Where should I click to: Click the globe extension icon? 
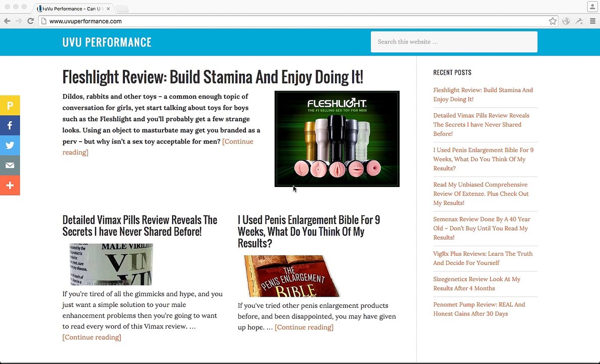(566, 21)
